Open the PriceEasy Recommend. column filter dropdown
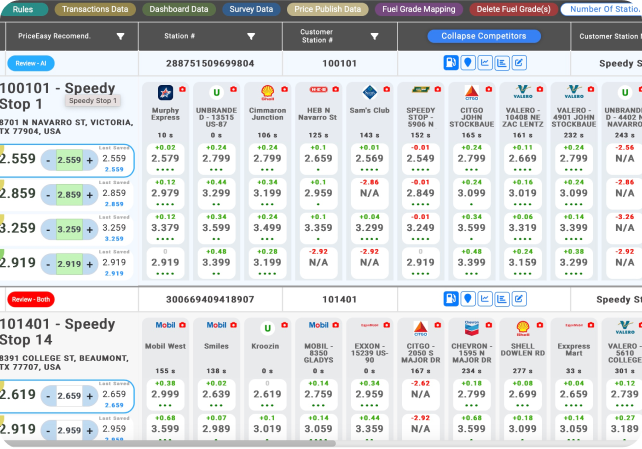Viewport: 642px width, 449px height. point(121,36)
